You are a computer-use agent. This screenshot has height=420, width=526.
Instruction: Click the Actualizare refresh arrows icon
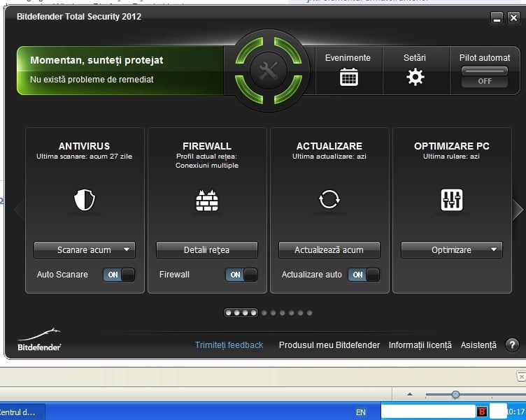click(329, 199)
